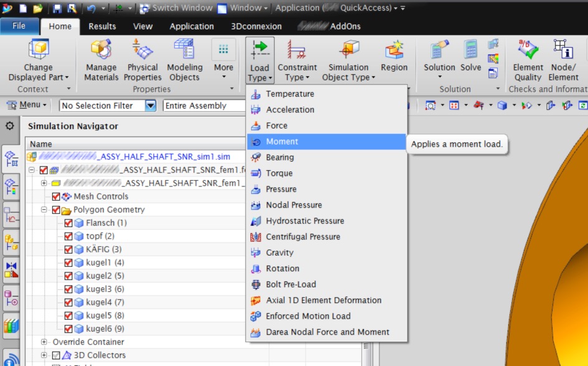Select the ASSY_HALF_SHAFT_SNR_sim1.sim row
The height and width of the screenshot is (366, 588).
pos(136,157)
